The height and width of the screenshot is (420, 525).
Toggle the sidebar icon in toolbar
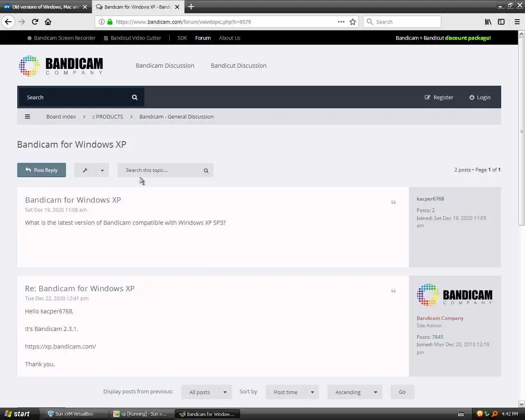501,22
